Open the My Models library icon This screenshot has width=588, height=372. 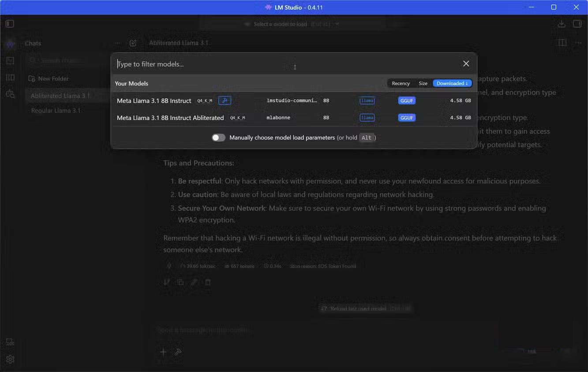(10, 78)
